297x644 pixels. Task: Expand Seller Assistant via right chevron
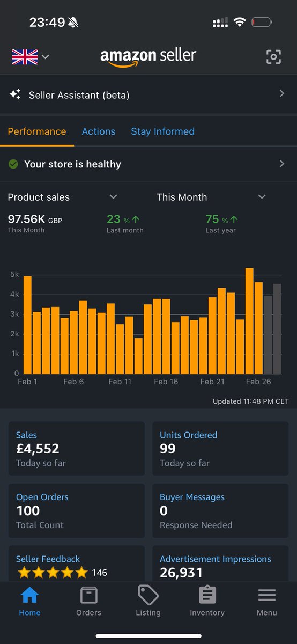(x=282, y=94)
